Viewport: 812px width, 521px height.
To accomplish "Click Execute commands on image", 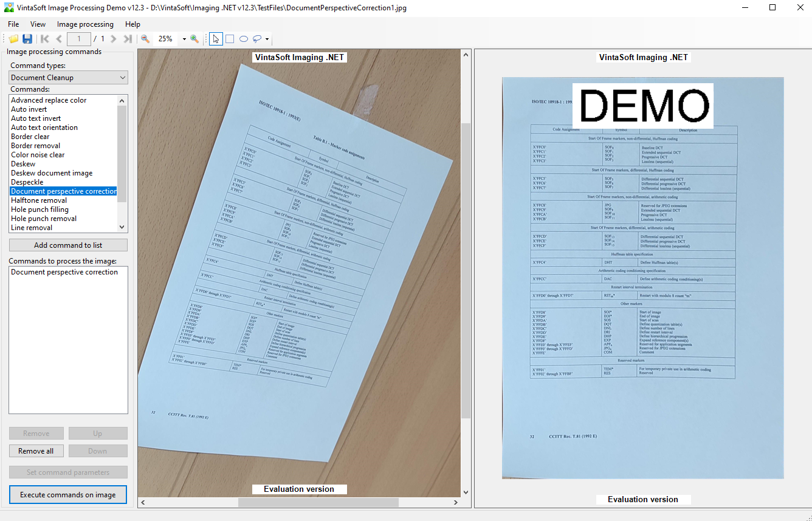I will pos(68,495).
